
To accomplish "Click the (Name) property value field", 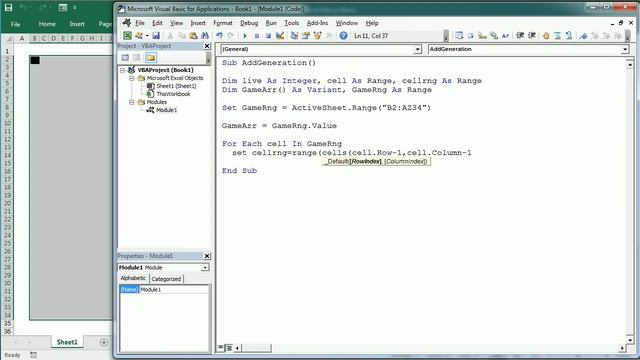I will tap(174, 289).
